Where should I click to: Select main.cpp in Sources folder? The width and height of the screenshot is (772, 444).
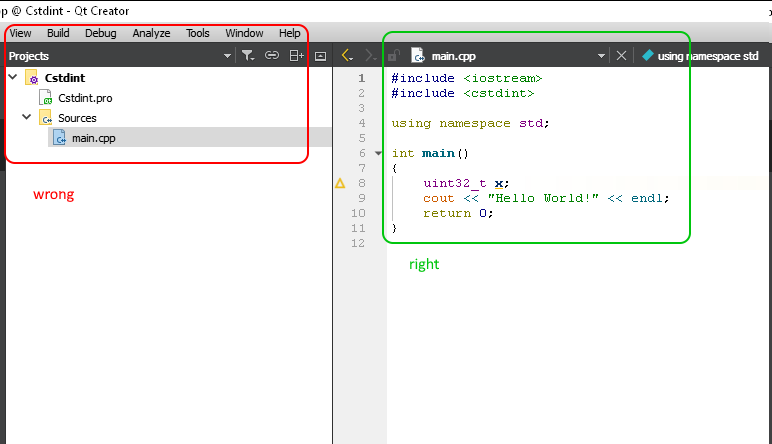coord(93,138)
